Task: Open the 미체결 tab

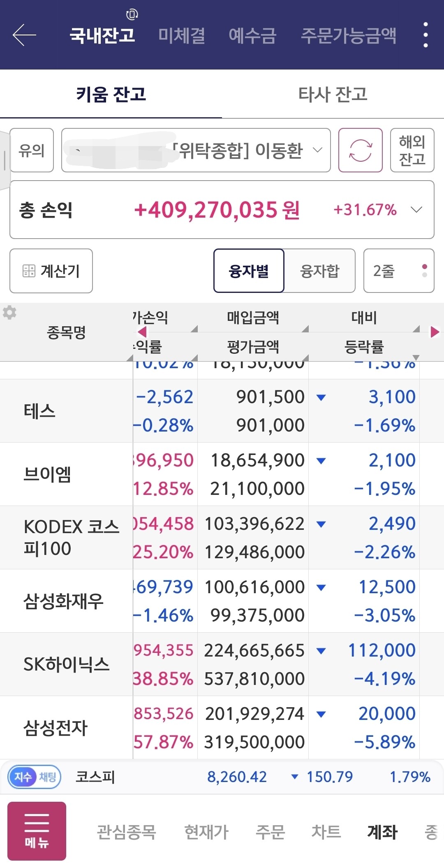Action: pyautogui.click(x=182, y=35)
